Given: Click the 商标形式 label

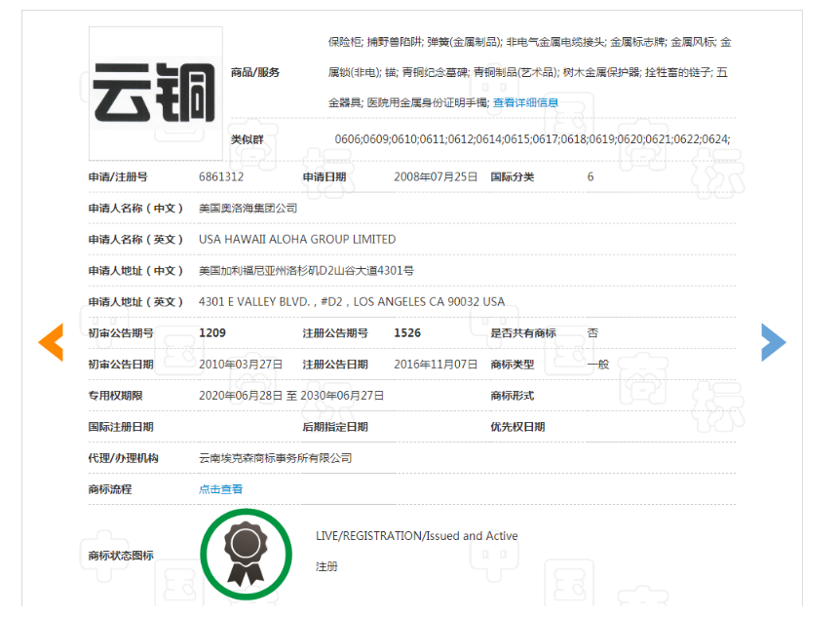Looking at the screenshot, I should pyautogui.click(x=513, y=396).
